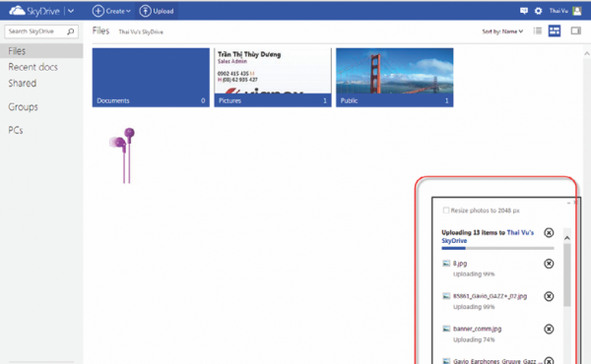Viewport: 591px width, 364px height.
Task: Open the settings gear icon
Action: pos(538,11)
